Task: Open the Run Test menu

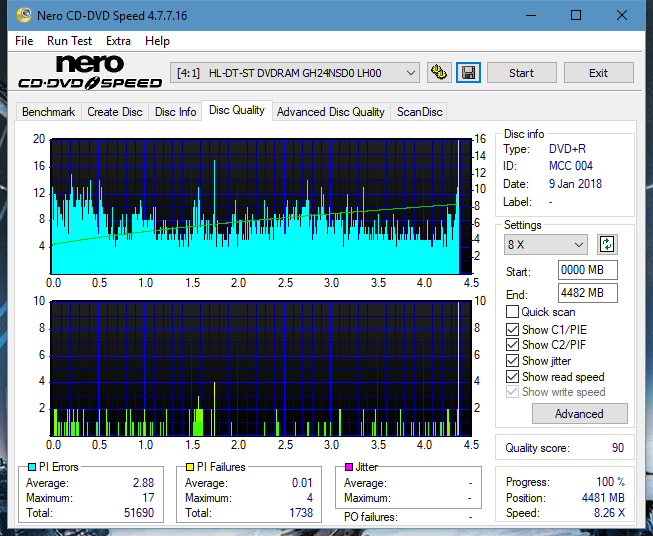Action: (69, 41)
